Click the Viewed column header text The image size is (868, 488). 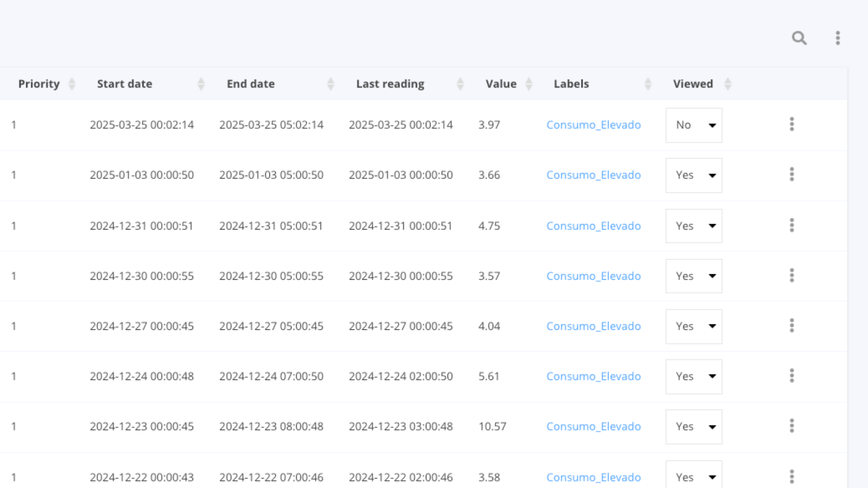pos(693,84)
